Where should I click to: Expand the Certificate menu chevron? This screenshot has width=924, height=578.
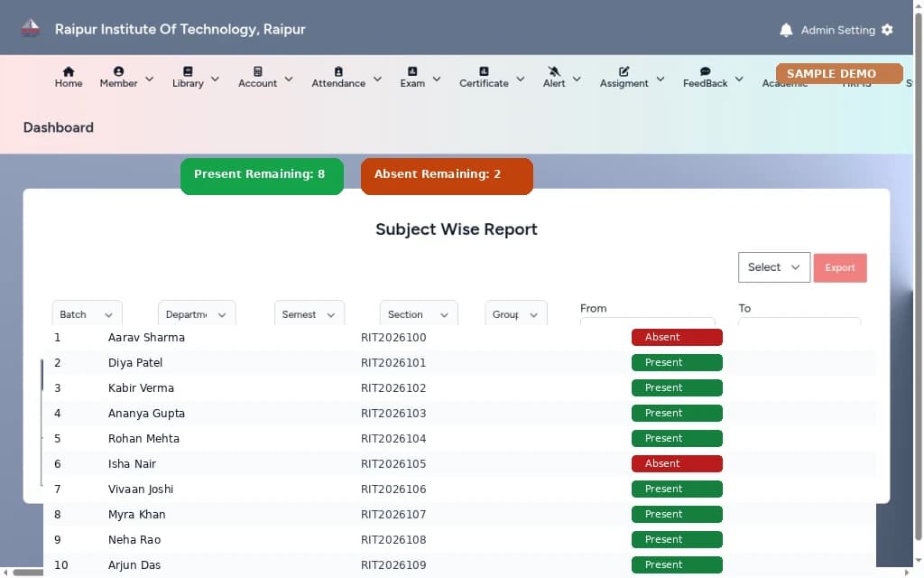pos(521,79)
